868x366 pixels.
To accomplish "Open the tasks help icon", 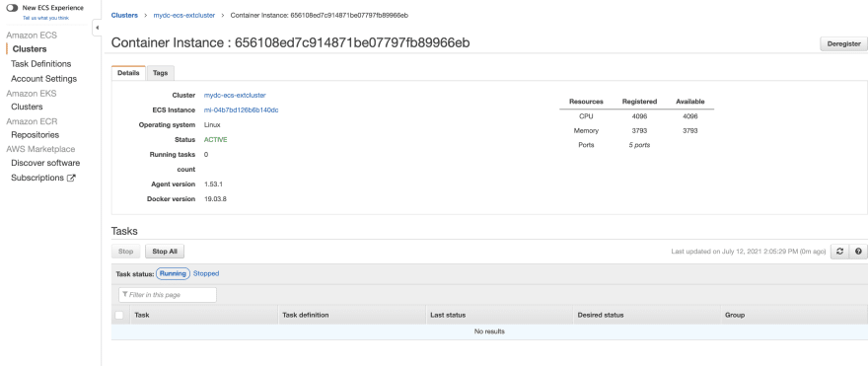I will tap(858, 252).
